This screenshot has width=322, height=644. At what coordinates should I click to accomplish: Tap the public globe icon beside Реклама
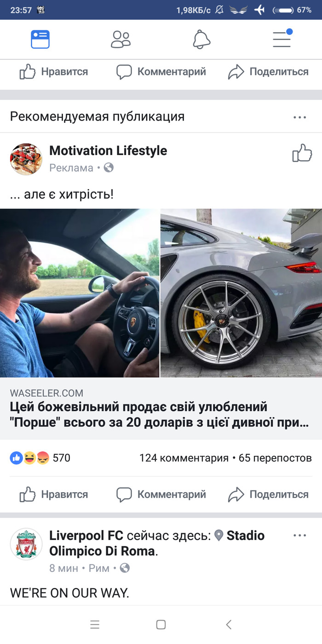click(x=109, y=168)
